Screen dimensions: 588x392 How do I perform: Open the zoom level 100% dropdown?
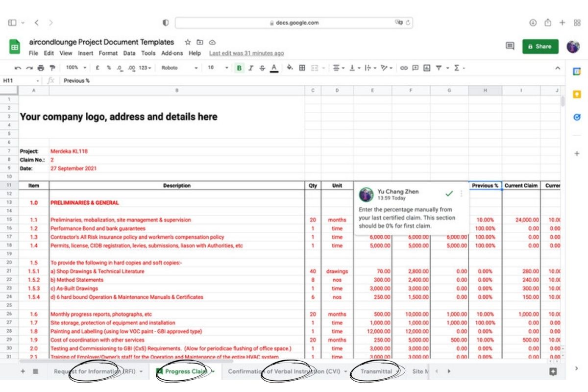76,68
